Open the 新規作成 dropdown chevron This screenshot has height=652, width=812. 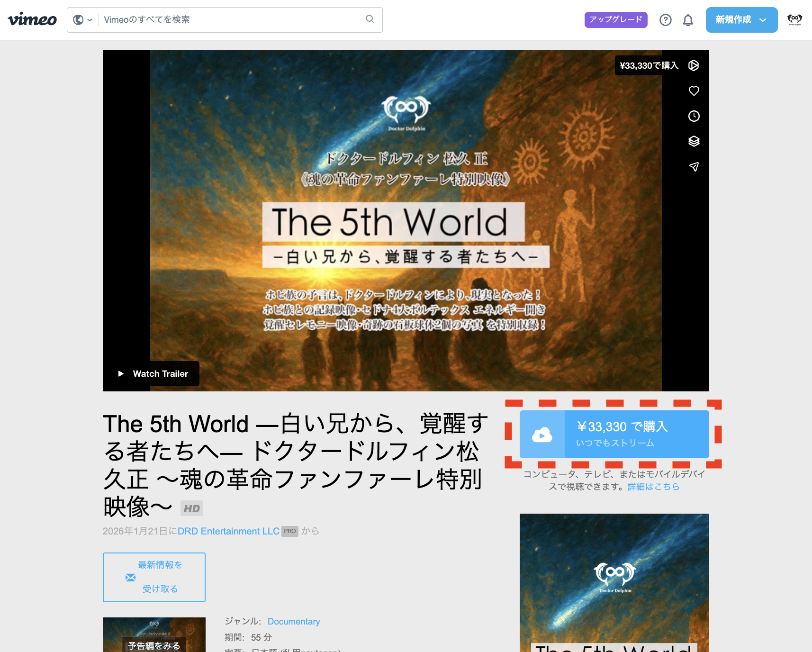(763, 20)
